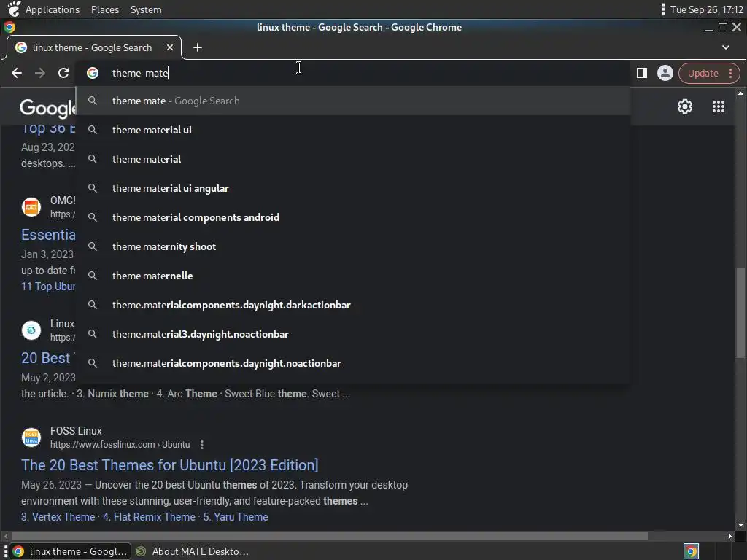The image size is (747, 560).
Task: Choose the 'theme material ui' suggestion
Action: coord(353,130)
